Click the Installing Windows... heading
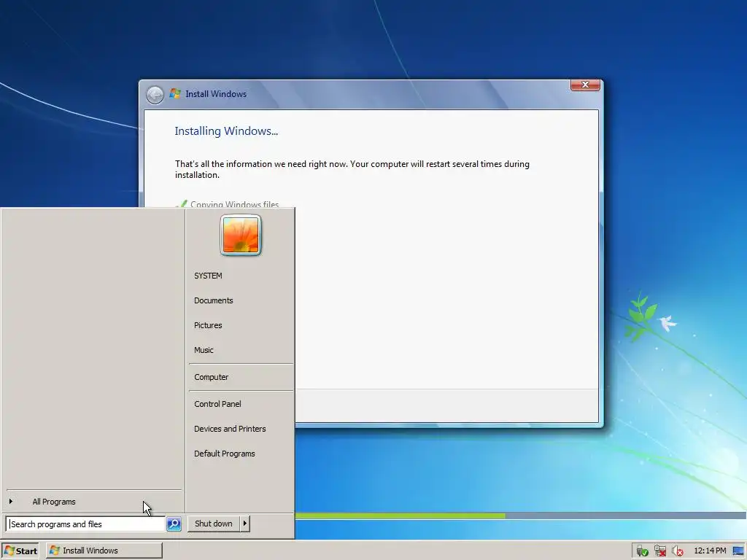Image resolution: width=747 pixels, height=560 pixels. (x=226, y=131)
